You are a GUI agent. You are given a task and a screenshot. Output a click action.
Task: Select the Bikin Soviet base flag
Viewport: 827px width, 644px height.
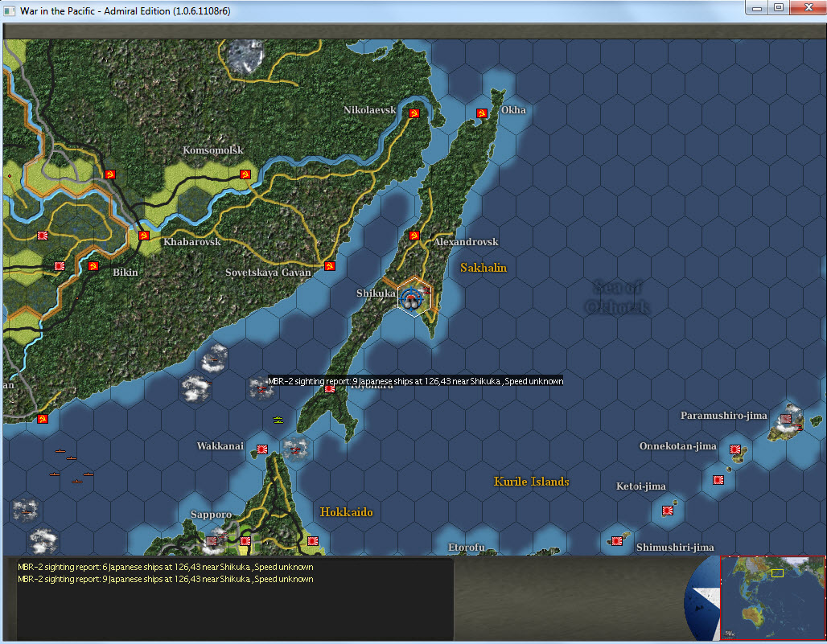[x=93, y=266]
